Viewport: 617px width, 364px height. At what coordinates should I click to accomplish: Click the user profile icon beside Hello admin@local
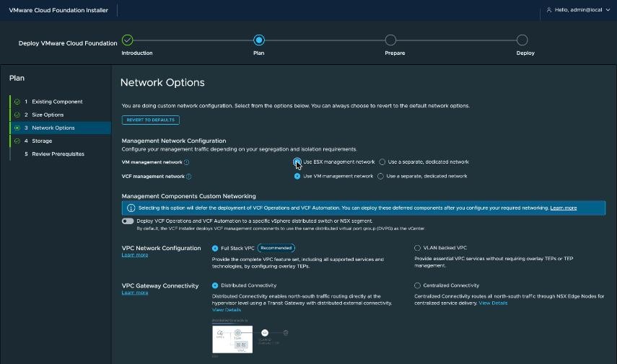click(549, 10)
